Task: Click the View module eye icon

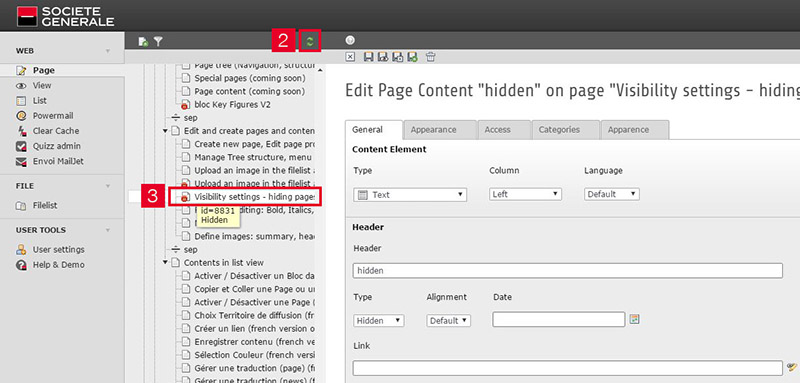Action: pyautogui.click(x=21, y=86)
